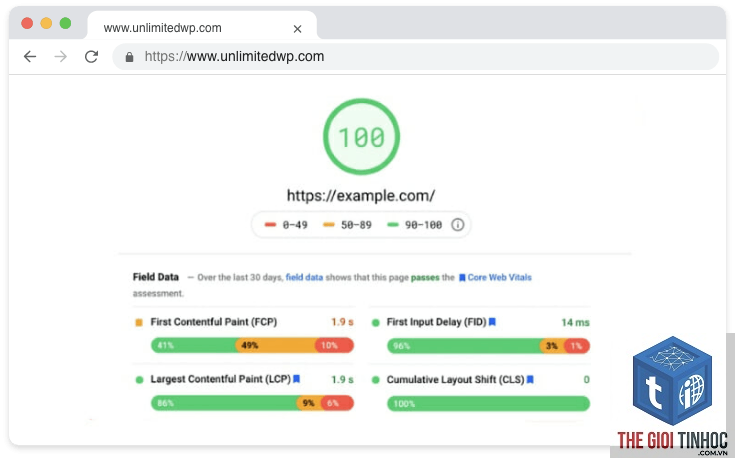735x458 pixels.
Task: Click the FCP distribution bar 49% segment
Action: 276,345
